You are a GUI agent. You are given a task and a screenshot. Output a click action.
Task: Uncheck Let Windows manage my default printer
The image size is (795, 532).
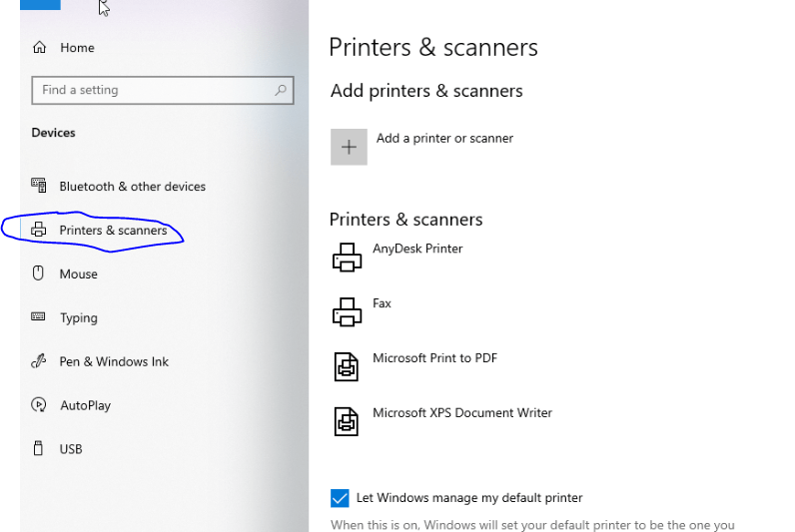click(x=340, y=498)
